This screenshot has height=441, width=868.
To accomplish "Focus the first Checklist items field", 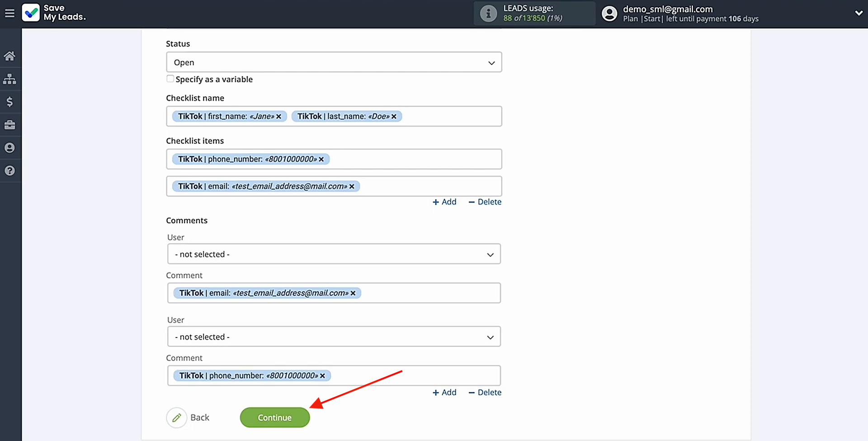I will (x=334, y=159).
